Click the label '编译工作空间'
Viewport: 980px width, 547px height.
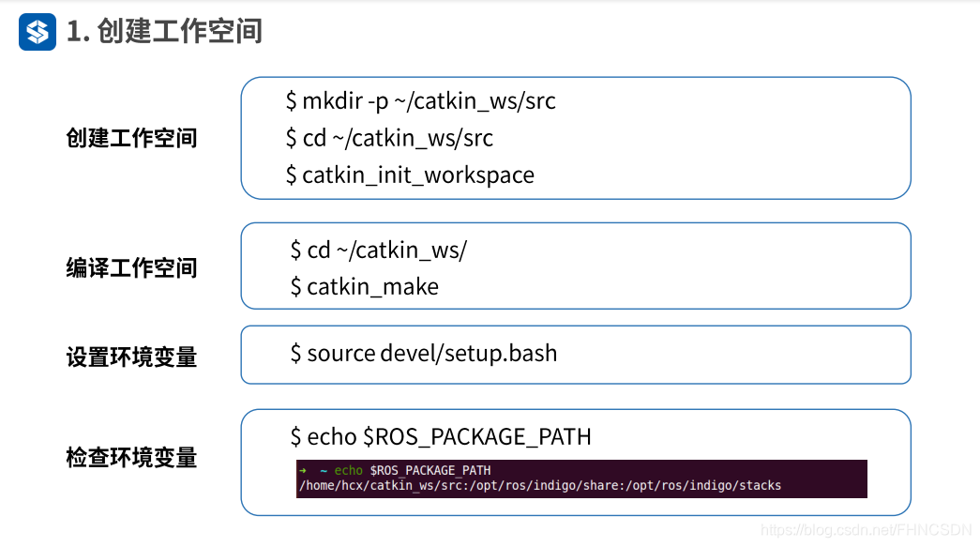click(131, 268)
